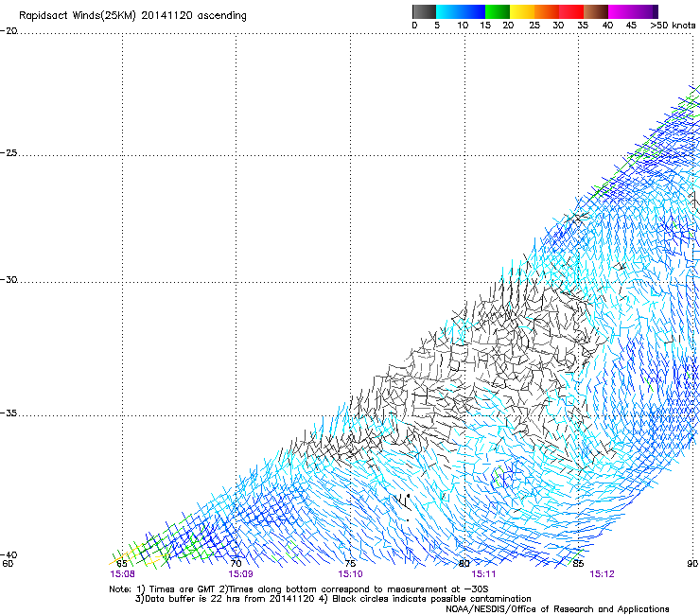Viewport: 700px width, 615px height.
Task: Click the purple time stamp "15:09"
Action: (240, 574)
